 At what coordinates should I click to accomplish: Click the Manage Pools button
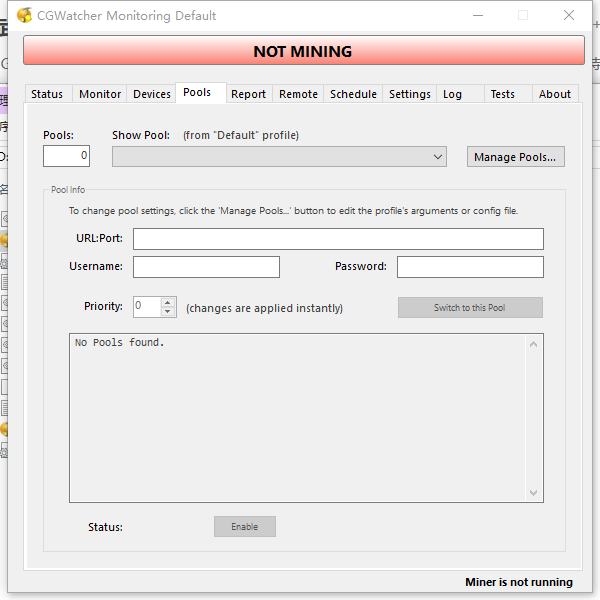pyautogui.click(x=515, y=157)
